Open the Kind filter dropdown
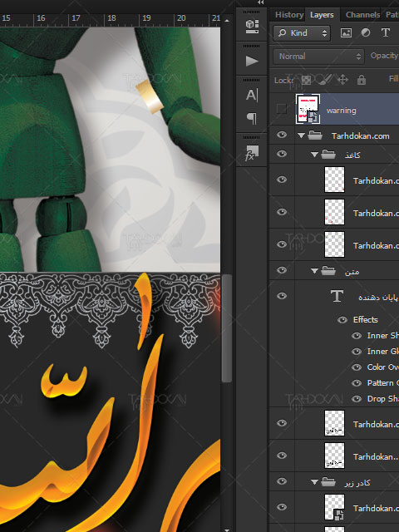The height and width of the screenshot is (532, 399). click(302, 33)
